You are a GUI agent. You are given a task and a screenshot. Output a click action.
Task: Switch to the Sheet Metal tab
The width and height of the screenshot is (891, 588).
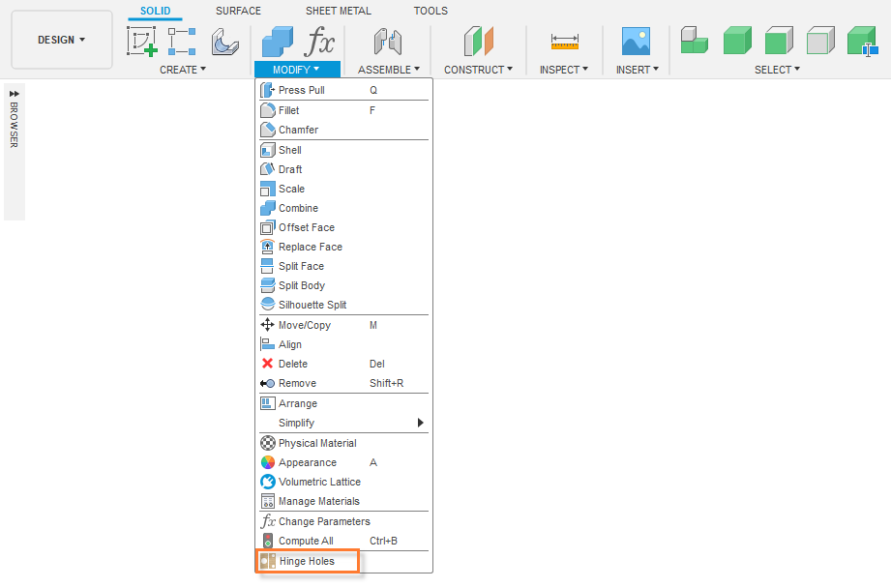338,11
